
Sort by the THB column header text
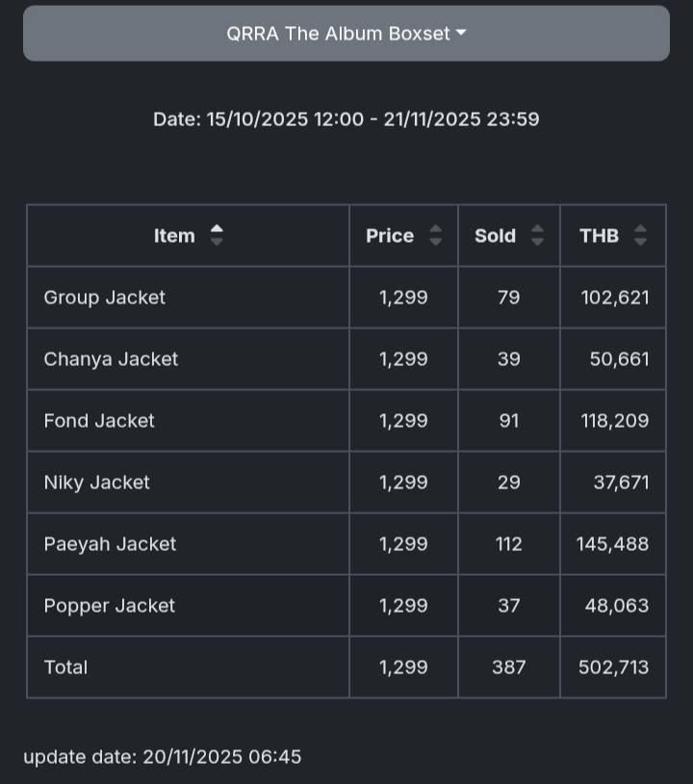[599, 236]
